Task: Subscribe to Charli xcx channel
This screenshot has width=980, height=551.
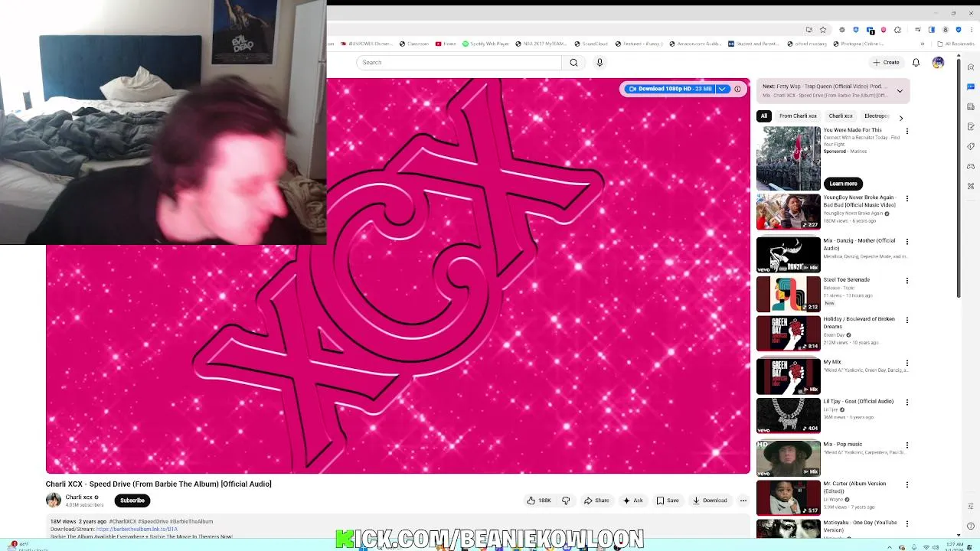Action: tap(132, 500)
